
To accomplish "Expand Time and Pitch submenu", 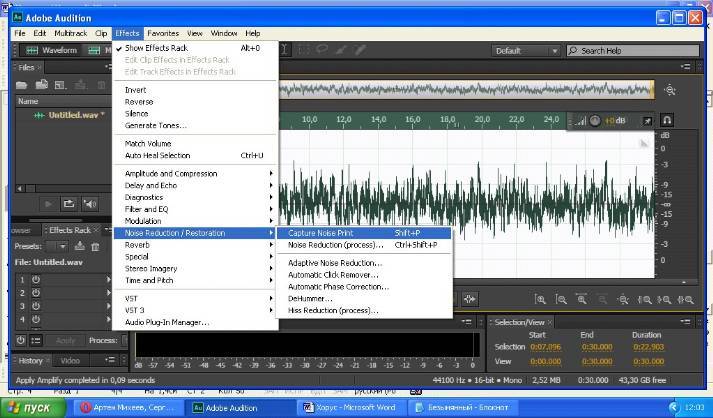I will [195, 280].
